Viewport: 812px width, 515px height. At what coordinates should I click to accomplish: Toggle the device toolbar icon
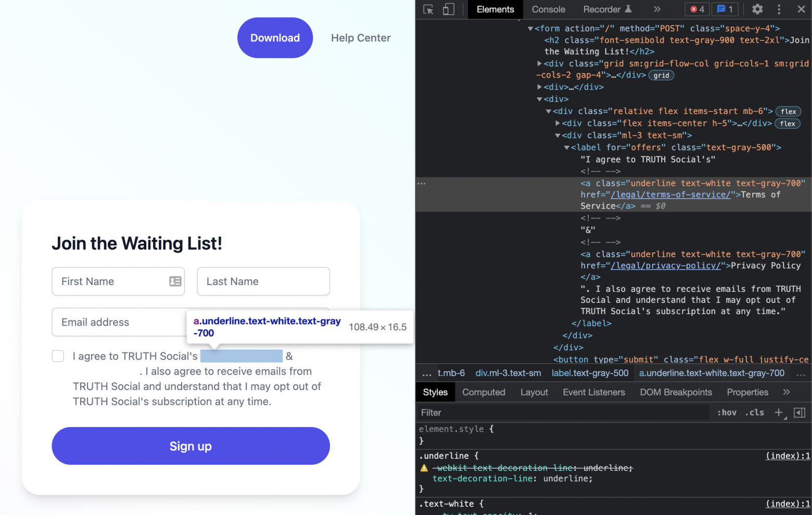(449, 9)
